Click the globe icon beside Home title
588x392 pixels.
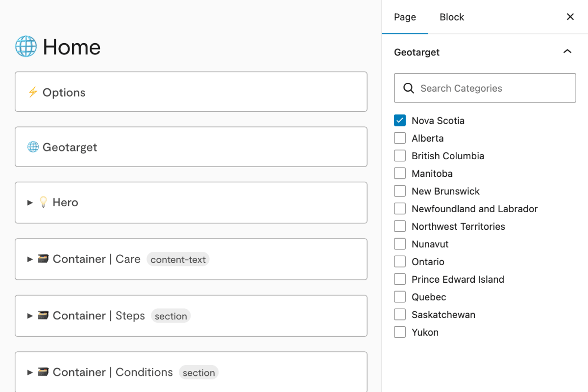[26, 47]
